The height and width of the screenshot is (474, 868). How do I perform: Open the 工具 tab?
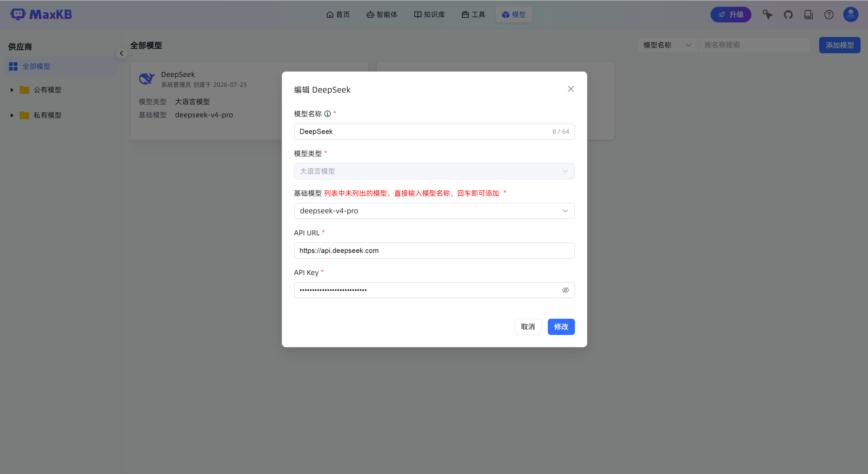[x=474, y=15]
